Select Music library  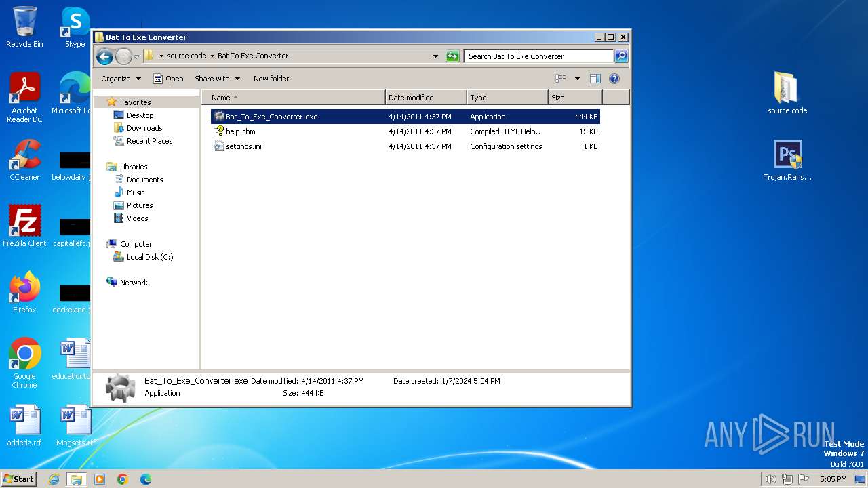click(x=136, y=192)
